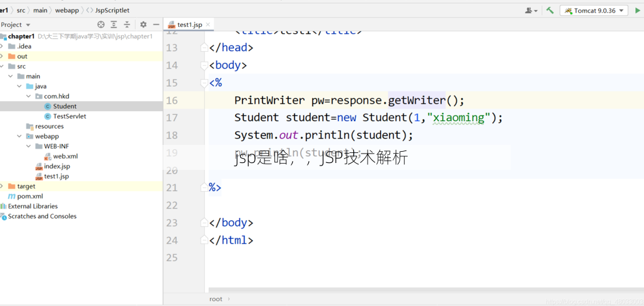Collapse the java folder arrow

pos(19,86)
